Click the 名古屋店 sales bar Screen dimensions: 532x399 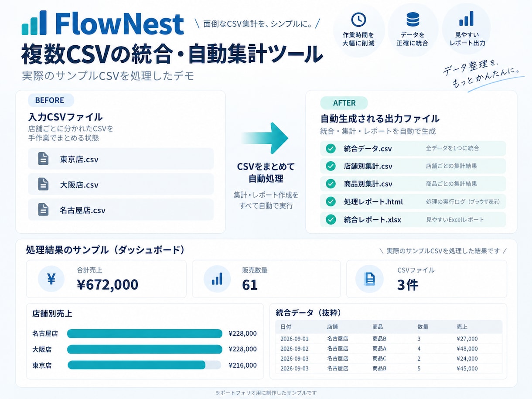pyautogui.click(x=144, y=334)
